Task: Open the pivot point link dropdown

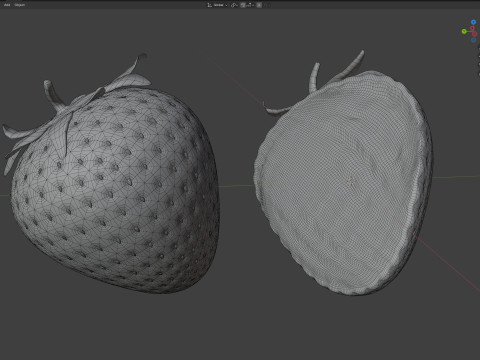Action: point(234,5)
